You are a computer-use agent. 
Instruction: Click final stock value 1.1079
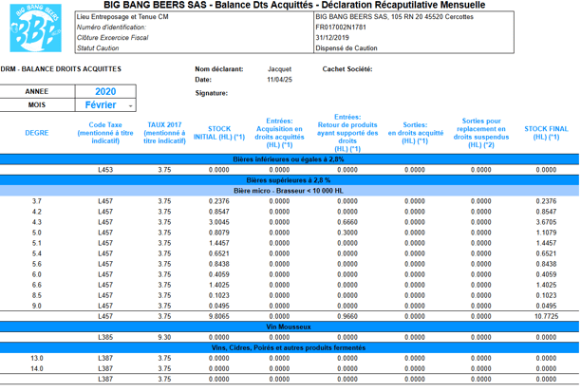pos(546,233)
